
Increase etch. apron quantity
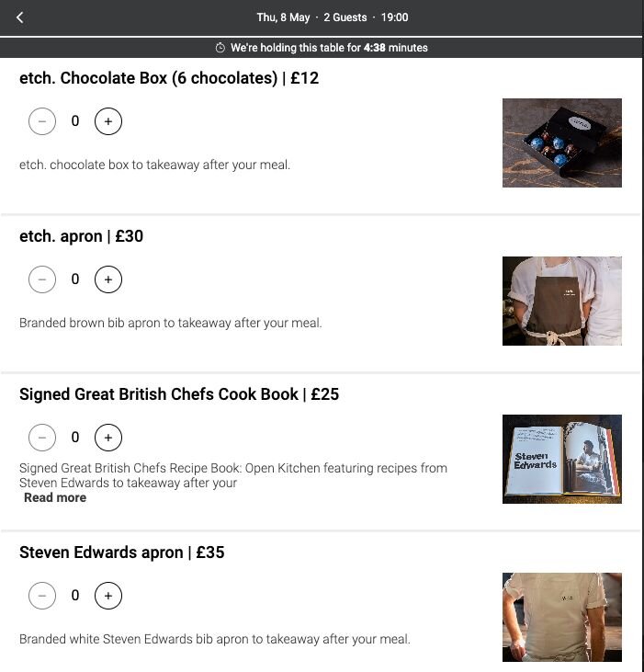coord(108,279)
